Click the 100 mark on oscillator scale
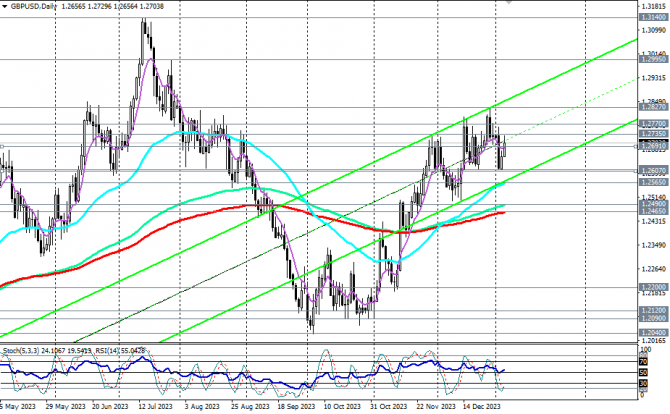Viewport: 670px width, 414px height. 646,350
